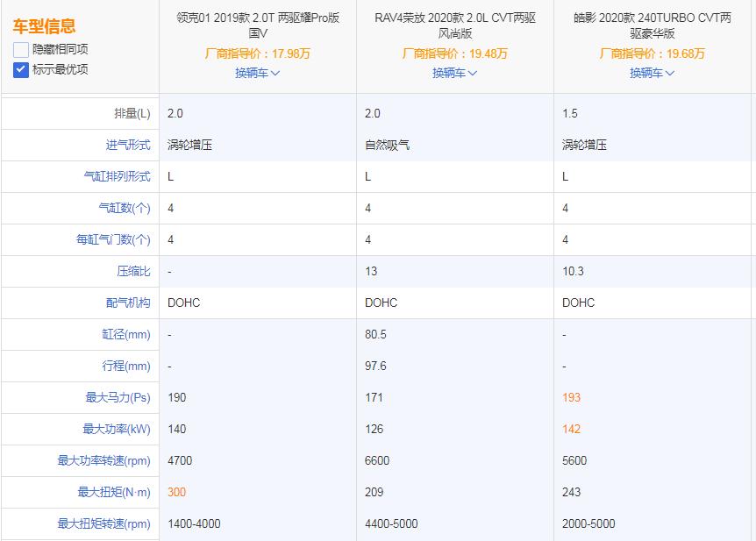Screen dimensions: 756x541
Task: Select the 进气形式 row label
Action: click(x=128, y=145)
